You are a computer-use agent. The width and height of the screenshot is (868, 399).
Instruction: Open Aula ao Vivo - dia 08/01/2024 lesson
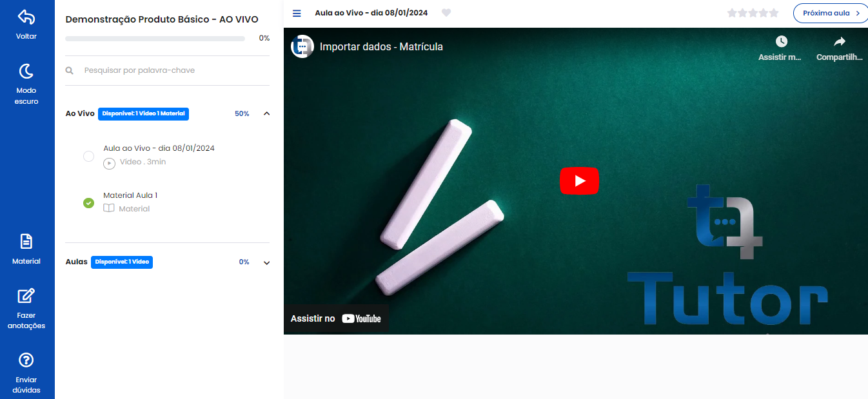click(159, 148)
